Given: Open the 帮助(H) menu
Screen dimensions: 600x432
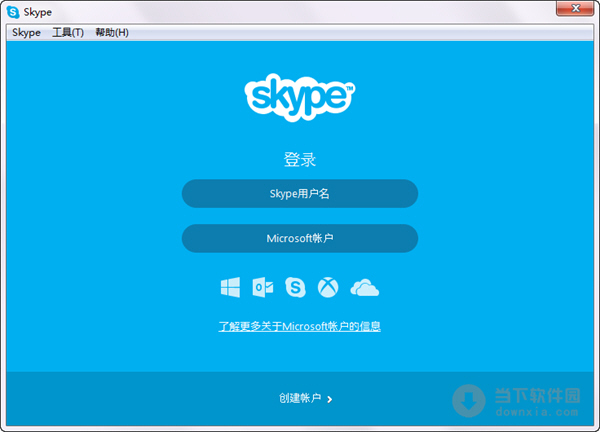Looking at the screenshot, I should (112, 33).
